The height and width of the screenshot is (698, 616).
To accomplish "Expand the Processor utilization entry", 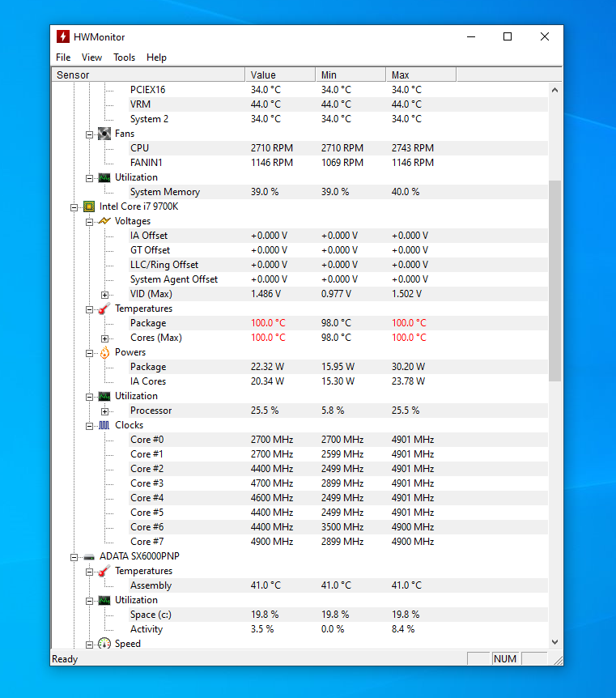I will (104, 411).
